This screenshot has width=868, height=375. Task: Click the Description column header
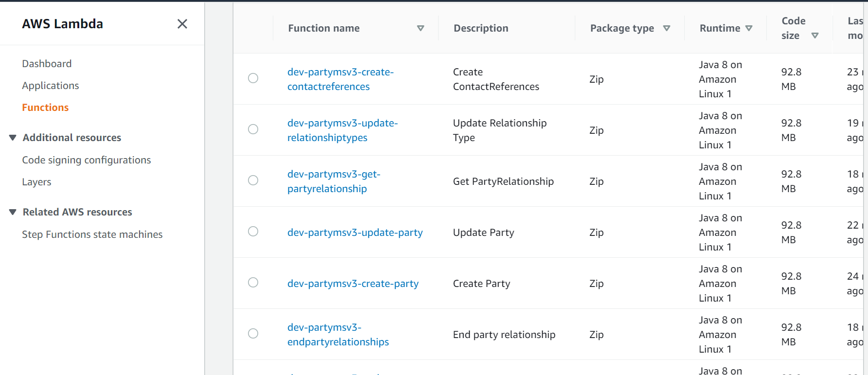coord(480,28)
